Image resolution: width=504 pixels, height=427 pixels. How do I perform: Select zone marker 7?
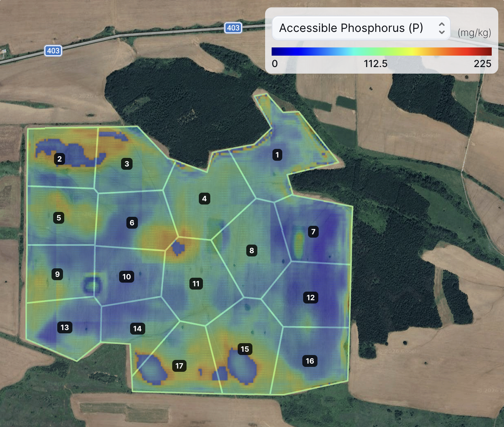coord(313,232)
